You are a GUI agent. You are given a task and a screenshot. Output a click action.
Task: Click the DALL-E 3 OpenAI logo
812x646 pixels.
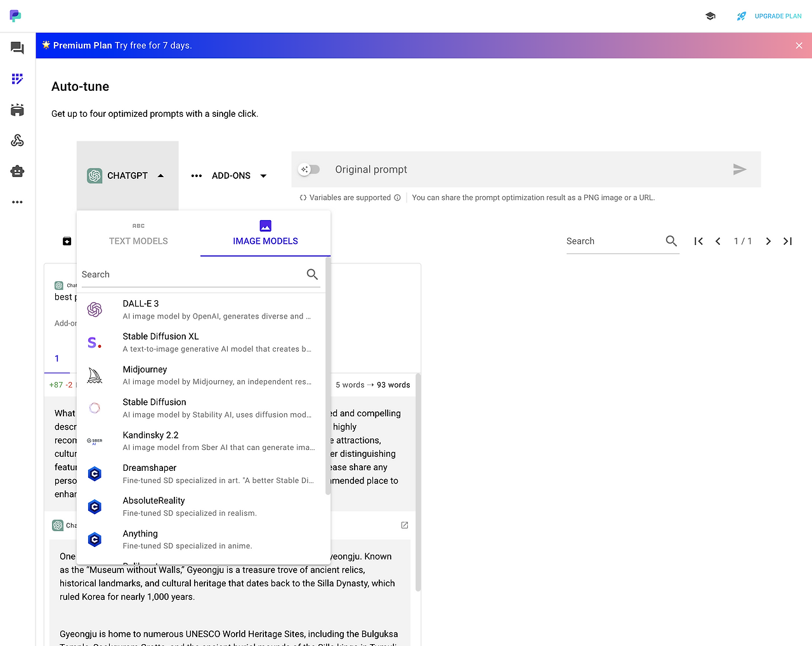coord(95,310)
